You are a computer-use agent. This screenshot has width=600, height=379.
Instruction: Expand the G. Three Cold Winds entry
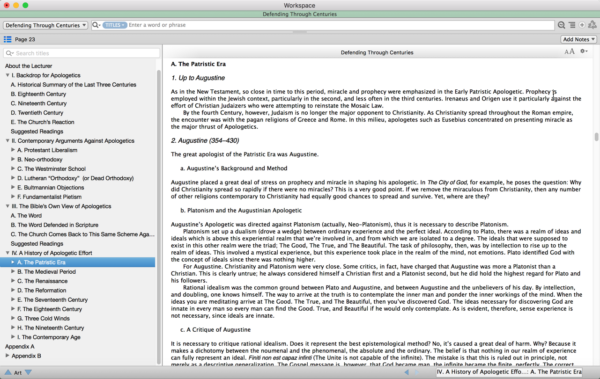coord(13,318)
